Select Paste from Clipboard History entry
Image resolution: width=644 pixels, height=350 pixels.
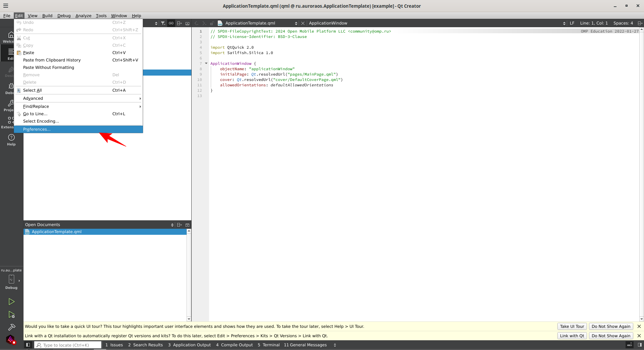coord(79,60)
